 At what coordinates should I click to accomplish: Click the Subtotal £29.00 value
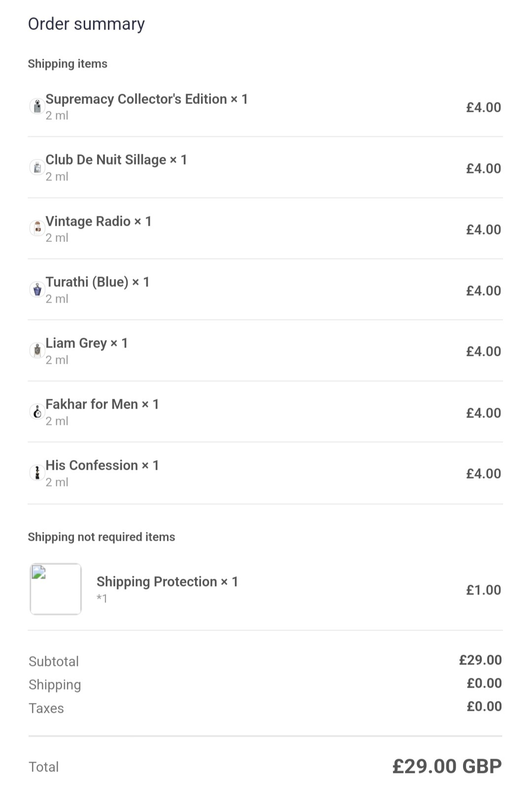(x=480, y=660)
